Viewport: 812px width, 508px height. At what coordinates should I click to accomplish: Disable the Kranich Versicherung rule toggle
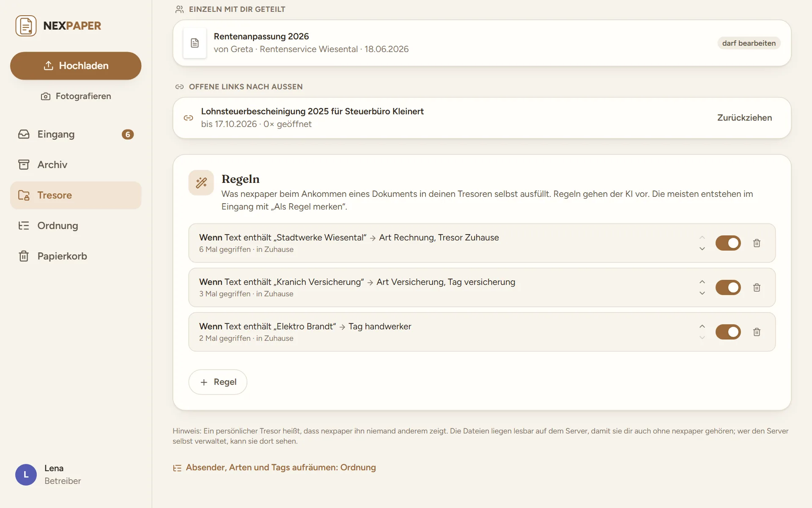[728, 287]
